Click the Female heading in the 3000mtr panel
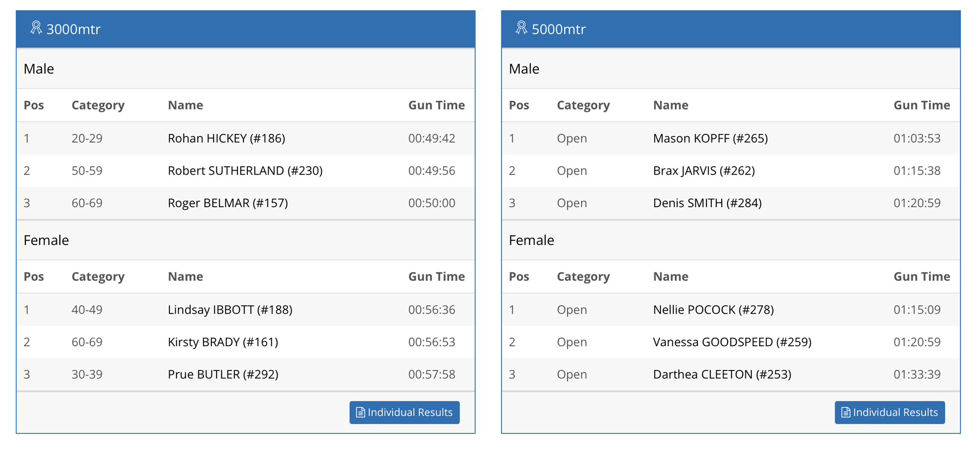Image resolution: width=980 pixels, height=461 pixels. coord(46,240)
